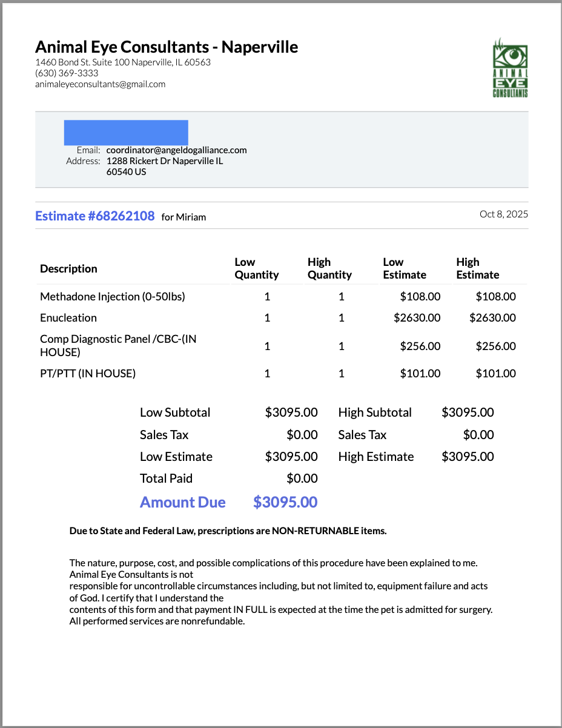Click the High Subtotal label
The height and width of the screenshot is (728, 562).
(375, 412)
